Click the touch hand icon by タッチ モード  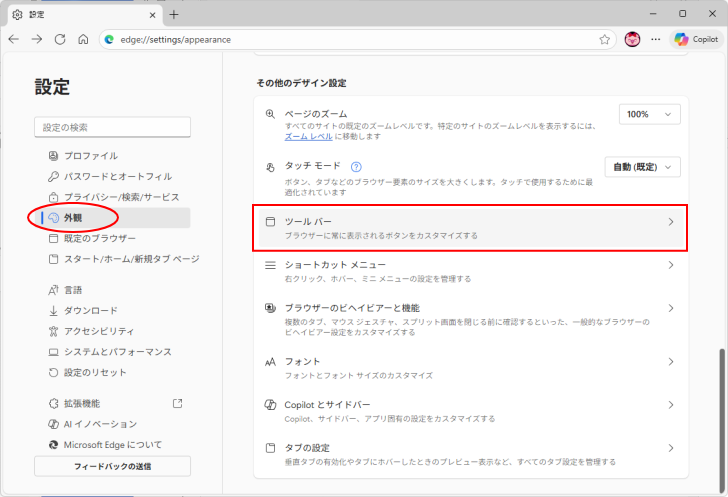click(x=270, y=167)
